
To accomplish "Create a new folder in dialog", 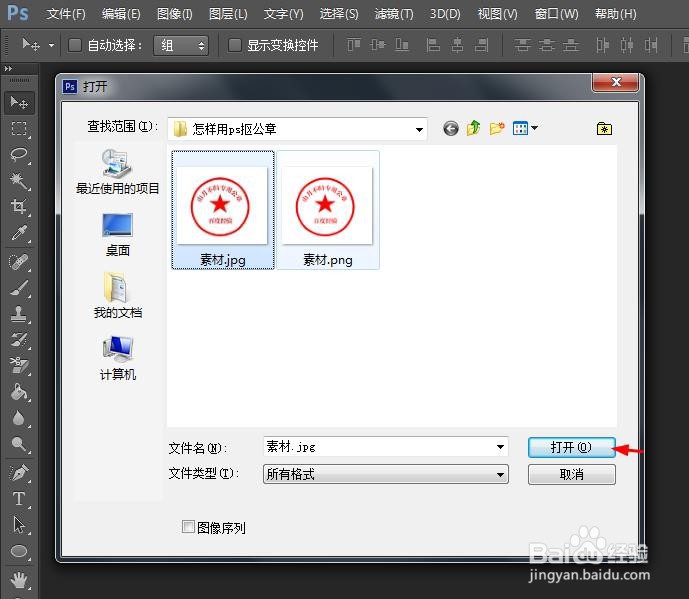I will click(497, 128).
